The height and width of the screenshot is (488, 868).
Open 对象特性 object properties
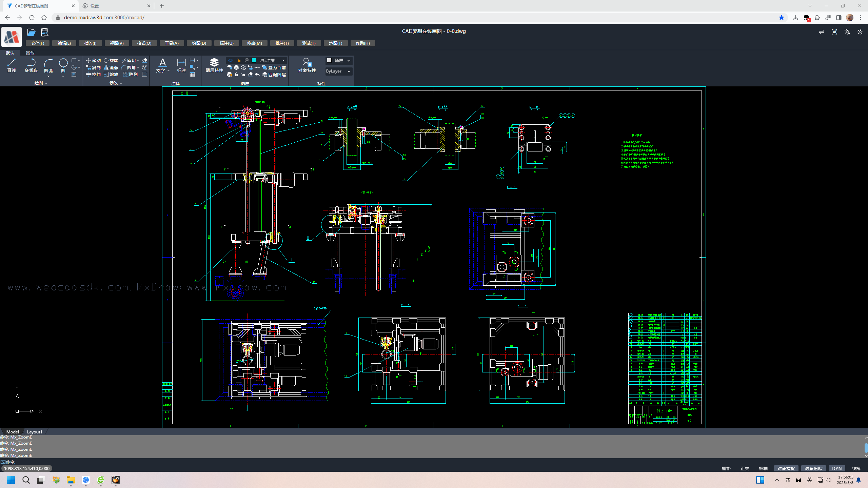tap(307, 65)
